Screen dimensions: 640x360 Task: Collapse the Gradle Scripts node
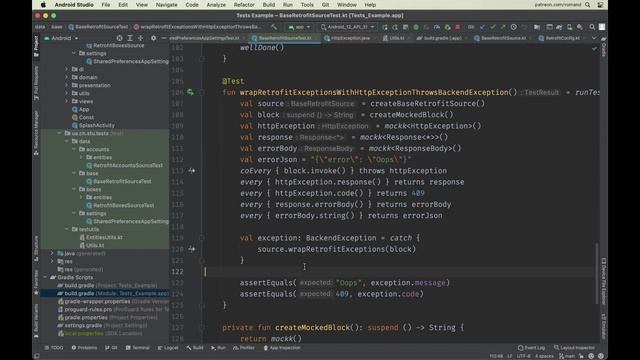pos(45,277)
